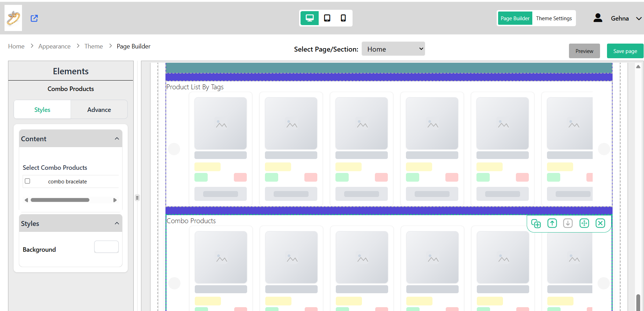644x311 pixels.
Task: Check the combo bracelate checkbox
Action: (x=28, y=181)
